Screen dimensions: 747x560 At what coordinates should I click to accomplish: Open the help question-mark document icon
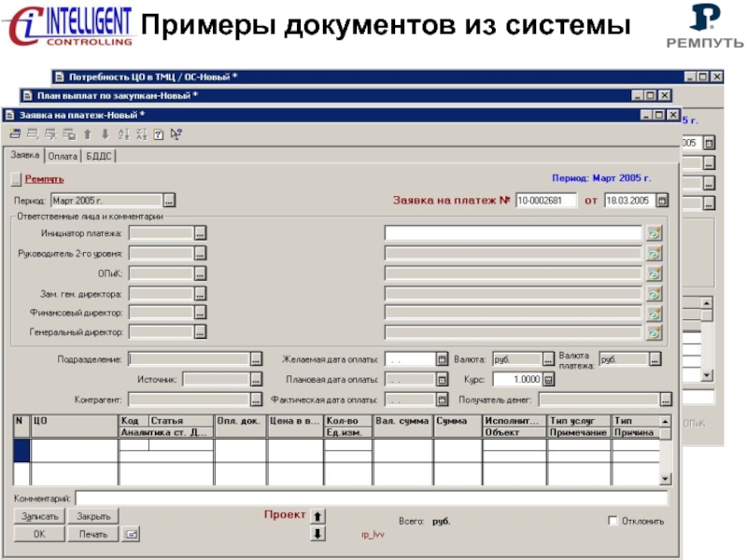(159, 134)
